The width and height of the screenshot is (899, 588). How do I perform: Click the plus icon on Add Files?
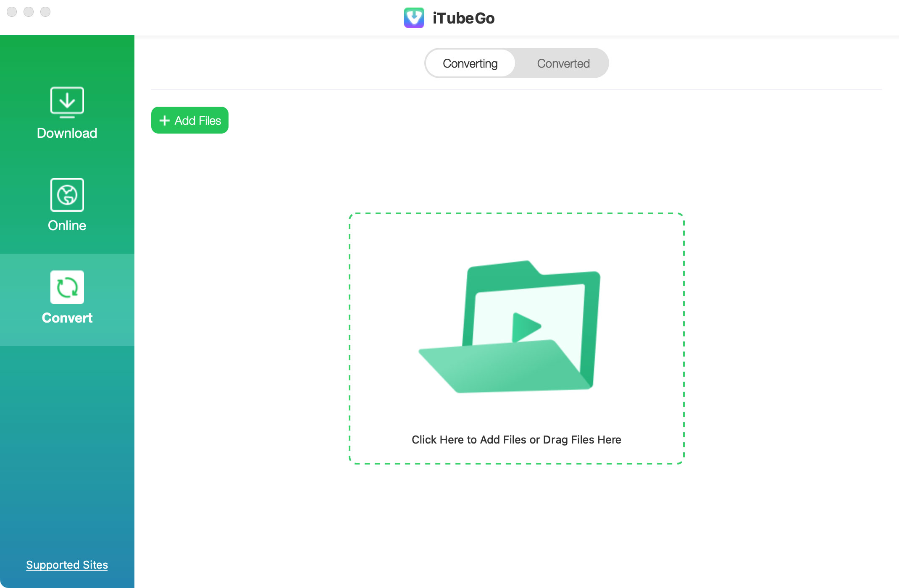point(165,121)
